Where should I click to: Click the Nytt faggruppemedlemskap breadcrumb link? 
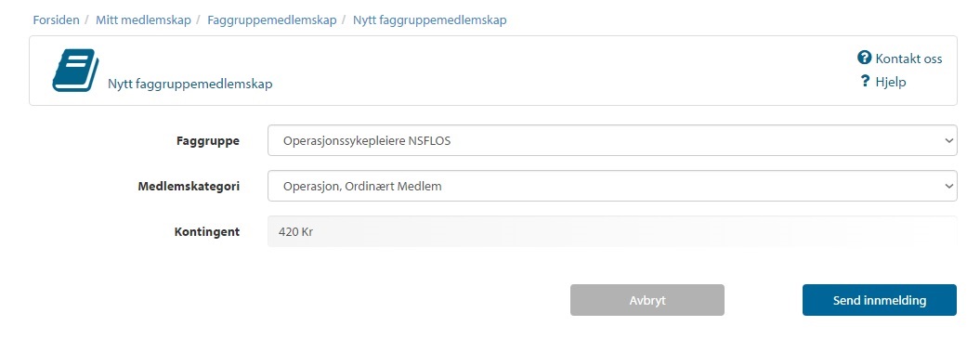pyautogui.click(x=429, y=20)
